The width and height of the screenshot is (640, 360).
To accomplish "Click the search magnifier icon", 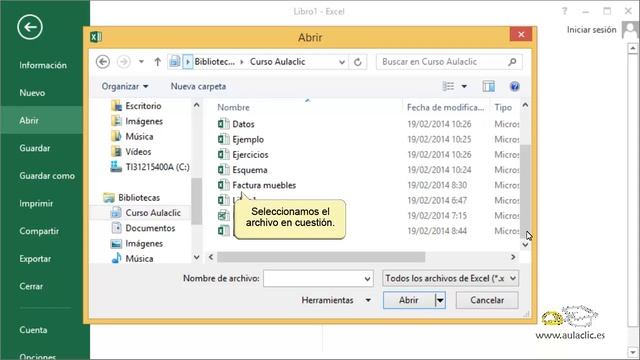I will pos(512,62).
